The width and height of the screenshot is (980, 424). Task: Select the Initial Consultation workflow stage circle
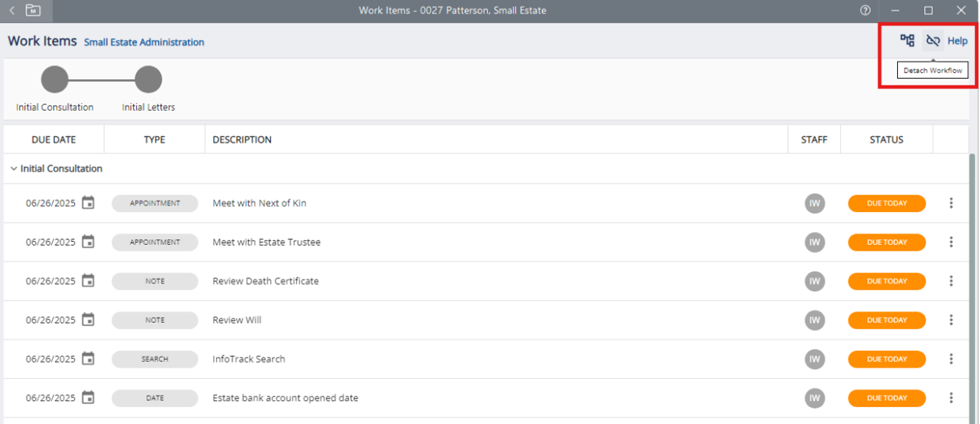coord(55,80)
